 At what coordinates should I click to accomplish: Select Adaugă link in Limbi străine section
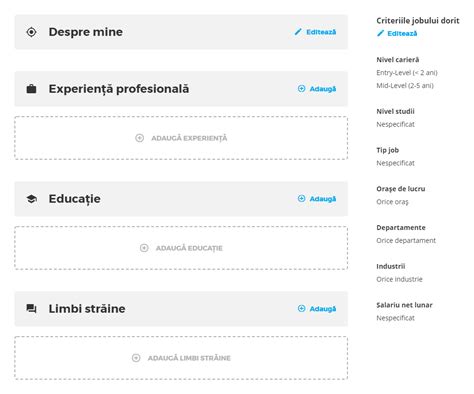click(x=323, y=309)
